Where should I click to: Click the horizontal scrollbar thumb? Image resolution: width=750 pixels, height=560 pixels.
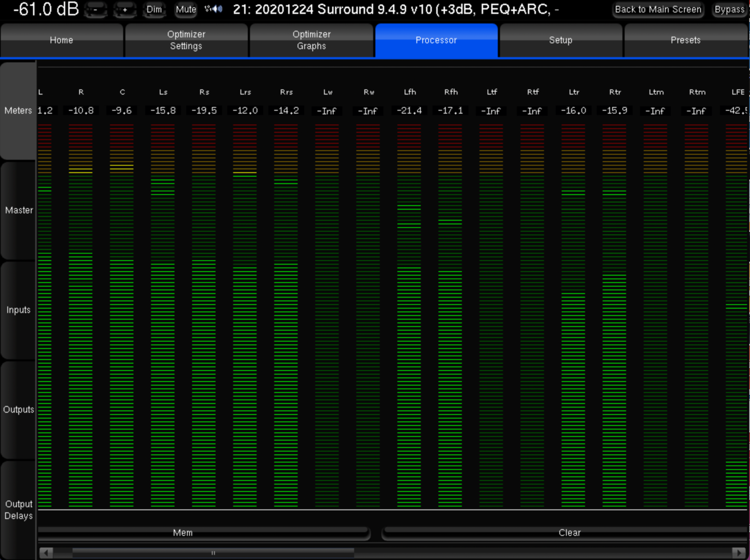(213, 553)
